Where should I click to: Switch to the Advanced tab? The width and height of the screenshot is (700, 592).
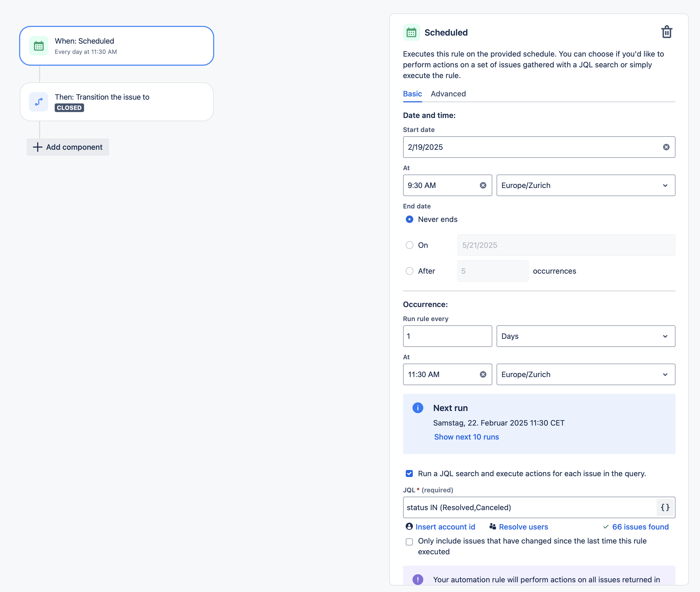coord(448,94)
